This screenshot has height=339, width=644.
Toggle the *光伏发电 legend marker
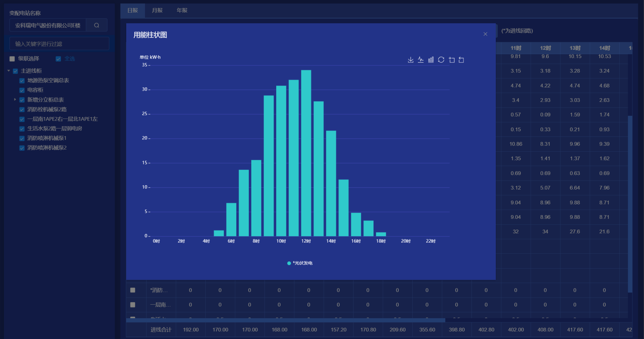pos(289,263)
